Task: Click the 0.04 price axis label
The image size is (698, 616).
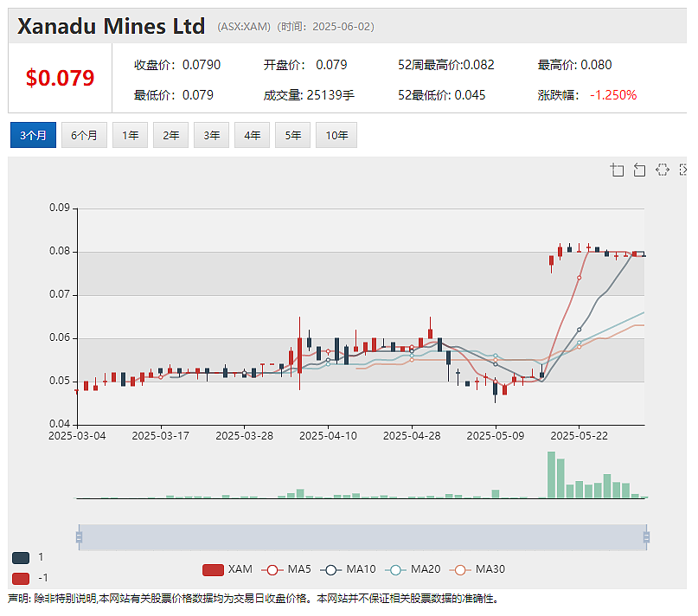Action: tap(60, 424)
